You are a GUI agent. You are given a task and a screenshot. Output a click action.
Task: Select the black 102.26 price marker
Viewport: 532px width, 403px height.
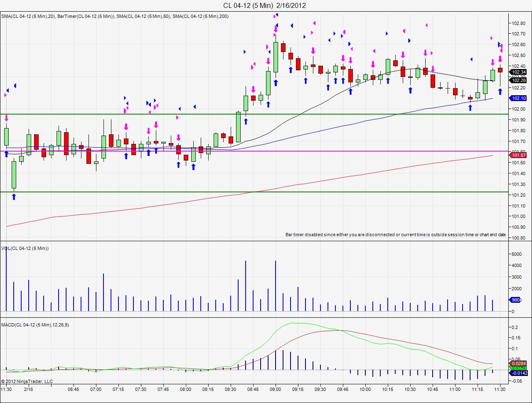pyautogui.click(x=518, y=80)
